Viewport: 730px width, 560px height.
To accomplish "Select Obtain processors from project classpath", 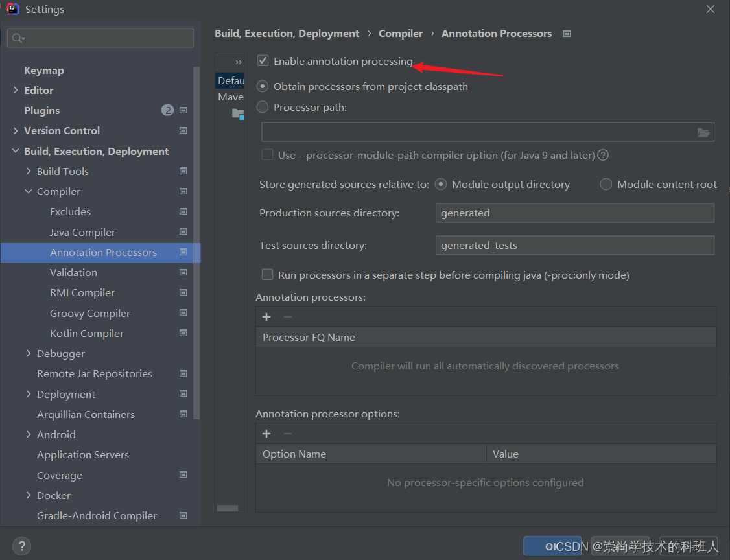I will pyautogui.click(x=263, y=87).
